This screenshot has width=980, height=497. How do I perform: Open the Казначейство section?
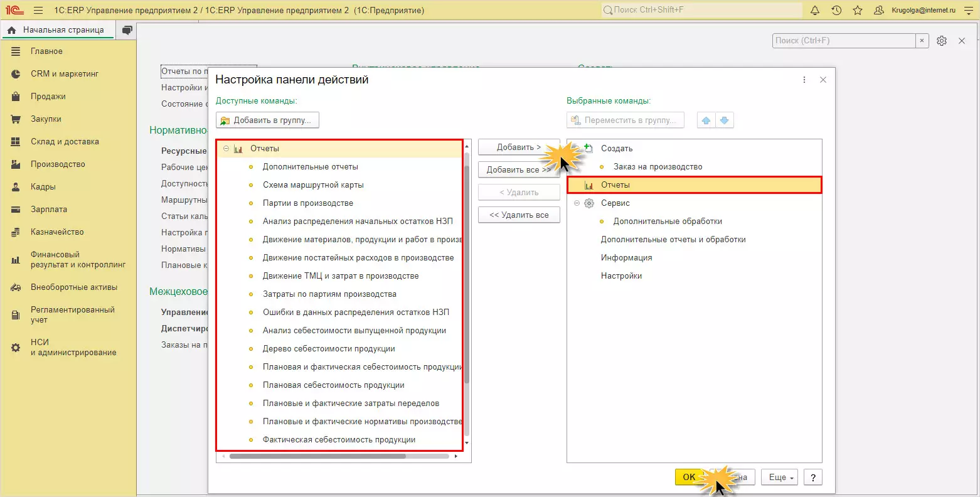click(57, 232)
